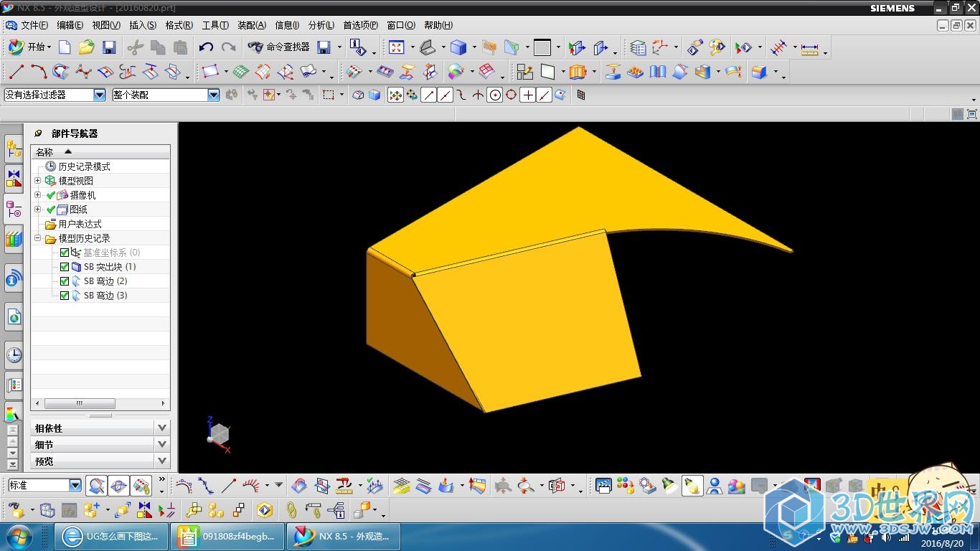Image resolution: width=980 pixels, height=551 pixels.
Task: Click the measure distance ruler icon
Action: click(x=809, y=48)
